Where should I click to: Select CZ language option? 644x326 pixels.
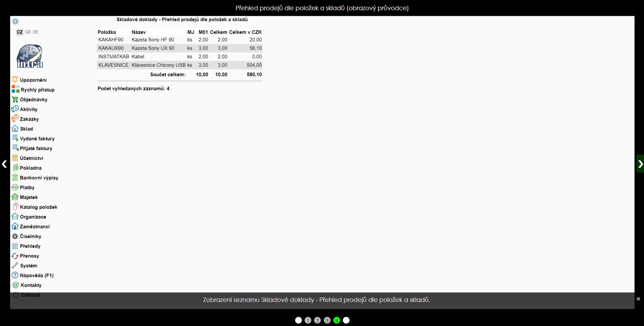coord(20,32)
